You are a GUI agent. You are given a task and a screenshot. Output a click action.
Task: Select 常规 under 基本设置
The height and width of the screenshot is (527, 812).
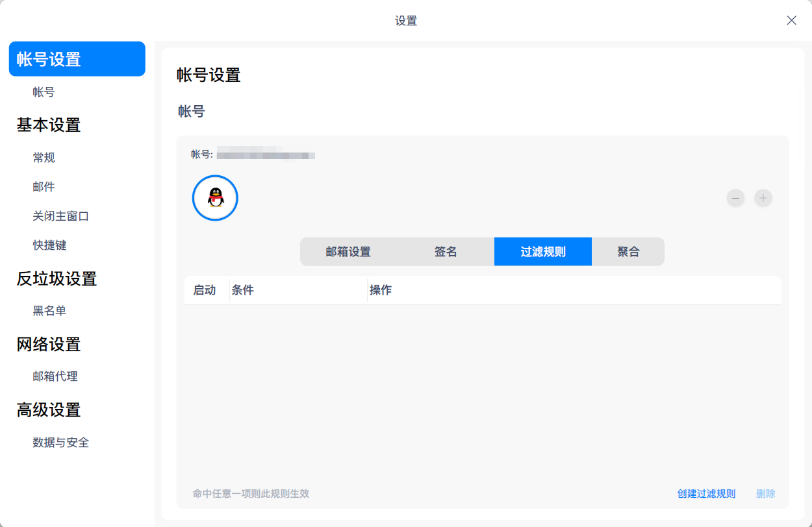point(44,157)
